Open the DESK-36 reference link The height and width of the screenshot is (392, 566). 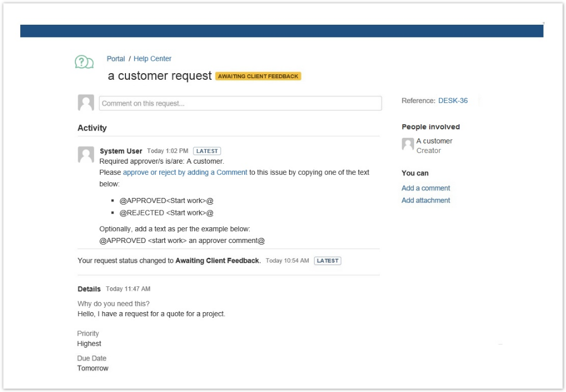coord(453,101)
